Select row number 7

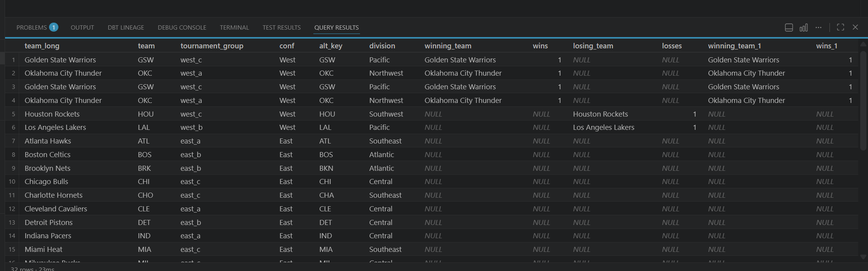(14, 141)
